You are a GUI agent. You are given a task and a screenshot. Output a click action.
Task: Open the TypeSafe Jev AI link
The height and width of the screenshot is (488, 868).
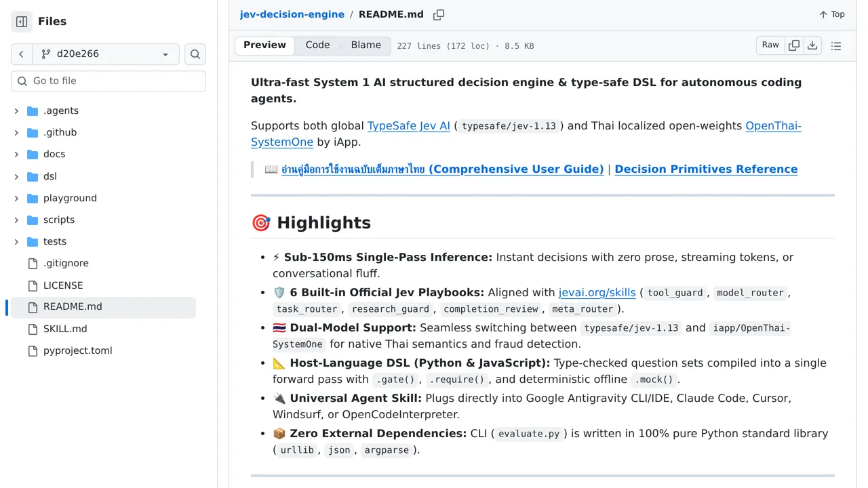tap(408, 125)
